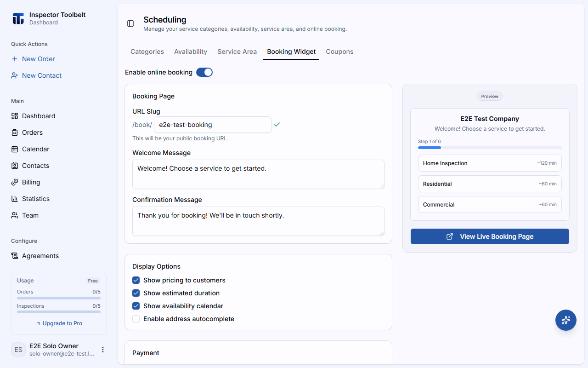Click the plus icon for New Order
Viewport: 588px width, 368px height.
15,59
